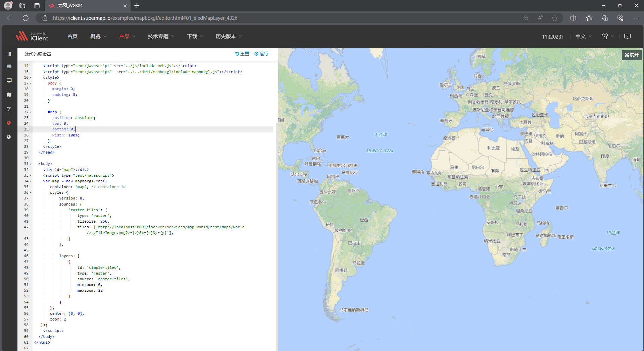Open workspaces icon in title bar
This screenshot has height=351, width=644.
point(22,5)
